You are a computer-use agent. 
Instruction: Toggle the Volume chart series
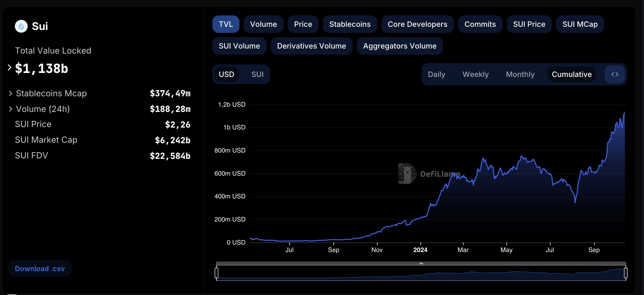coord(264,24)
